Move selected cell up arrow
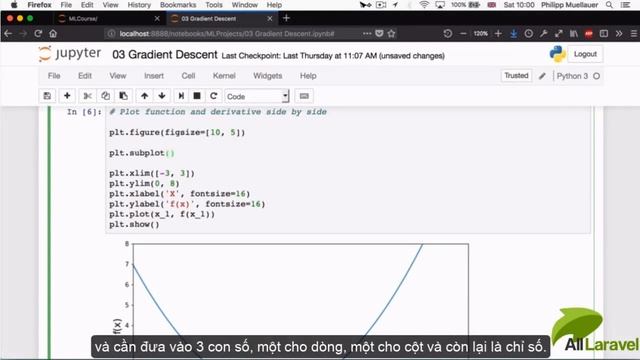This screenshot has height=360, width=640. [144, 96]
